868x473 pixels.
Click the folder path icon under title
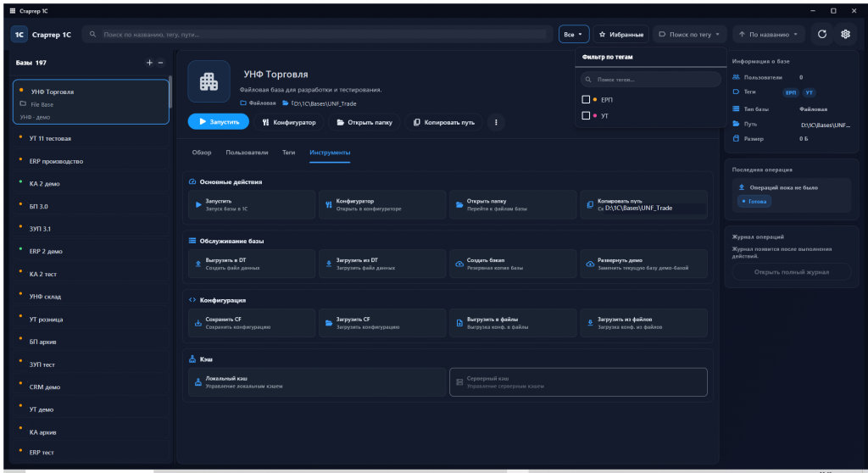pos(285,103)
